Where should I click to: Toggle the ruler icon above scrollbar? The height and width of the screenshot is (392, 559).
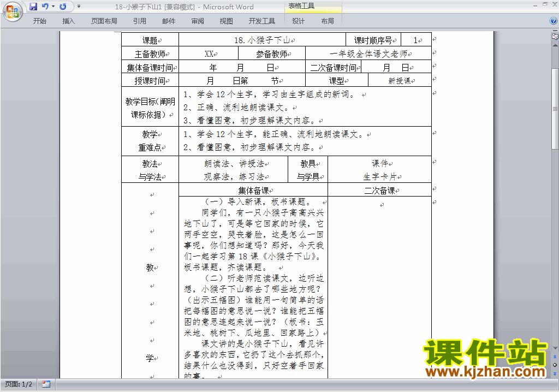(x=555, y=36)
